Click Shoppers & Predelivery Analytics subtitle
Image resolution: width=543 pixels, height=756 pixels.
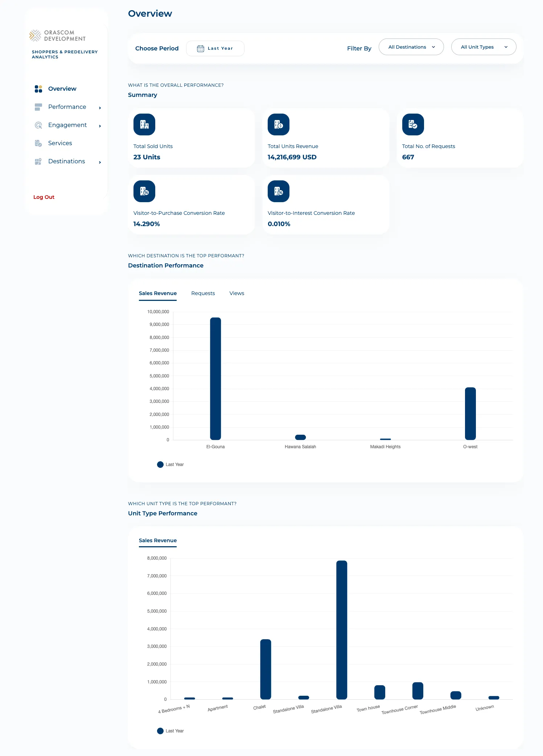click(65, 54)
